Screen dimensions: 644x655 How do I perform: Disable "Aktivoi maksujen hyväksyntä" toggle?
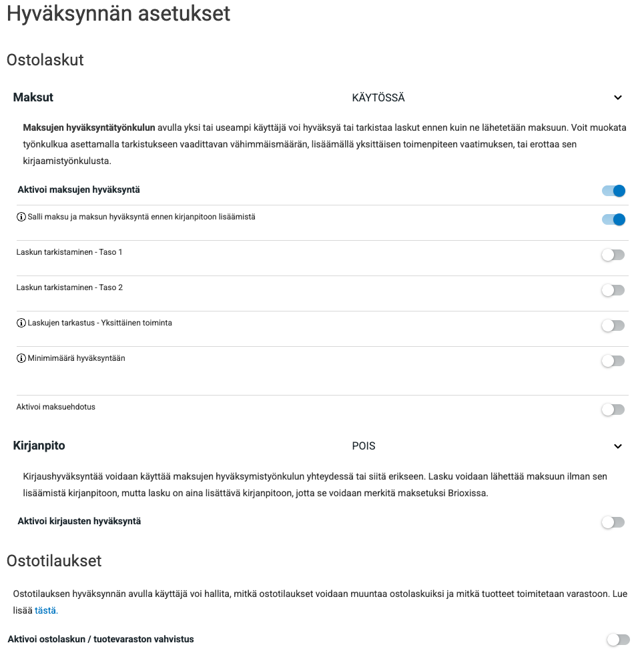pos(613,191)
